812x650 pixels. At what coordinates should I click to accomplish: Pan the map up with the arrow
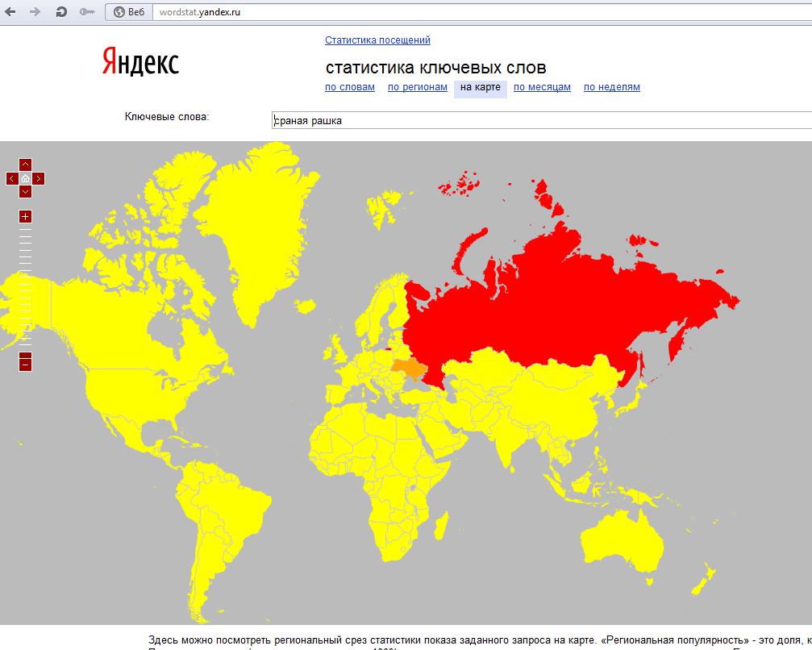25,165
